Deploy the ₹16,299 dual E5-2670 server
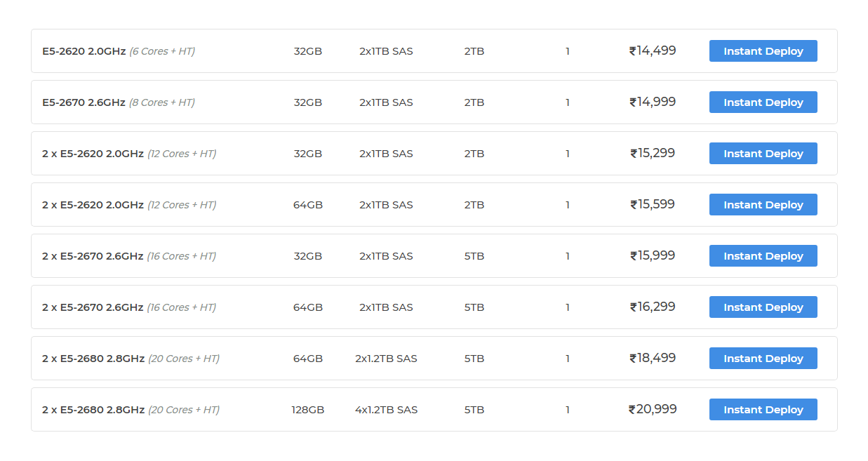 click(x=763, y=307)
